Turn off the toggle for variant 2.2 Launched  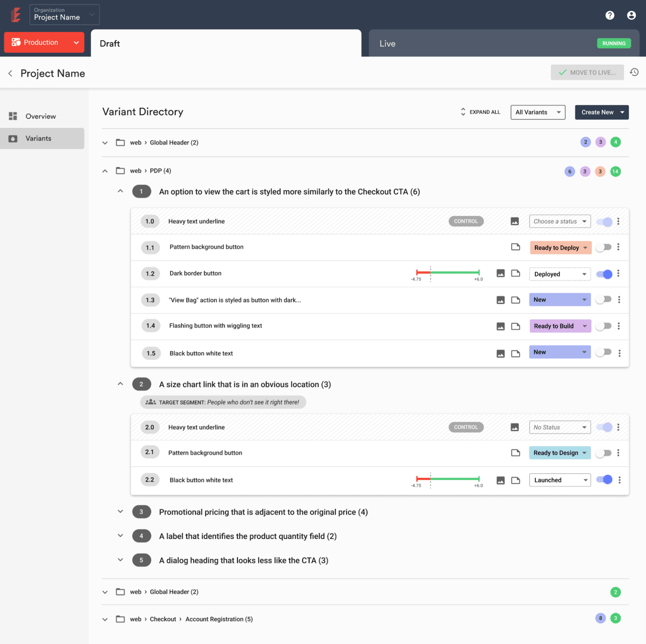pyautogui.click(x=604, y=480)
